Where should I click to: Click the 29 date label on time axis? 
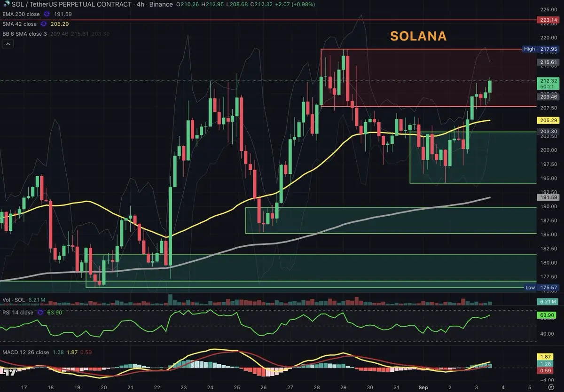tap(343, 388)
